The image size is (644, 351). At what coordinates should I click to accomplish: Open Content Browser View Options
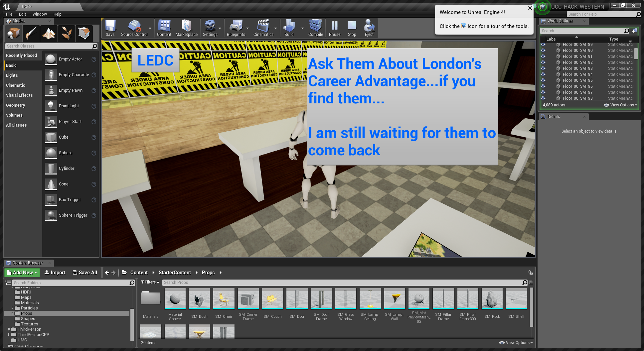(516, 343)
